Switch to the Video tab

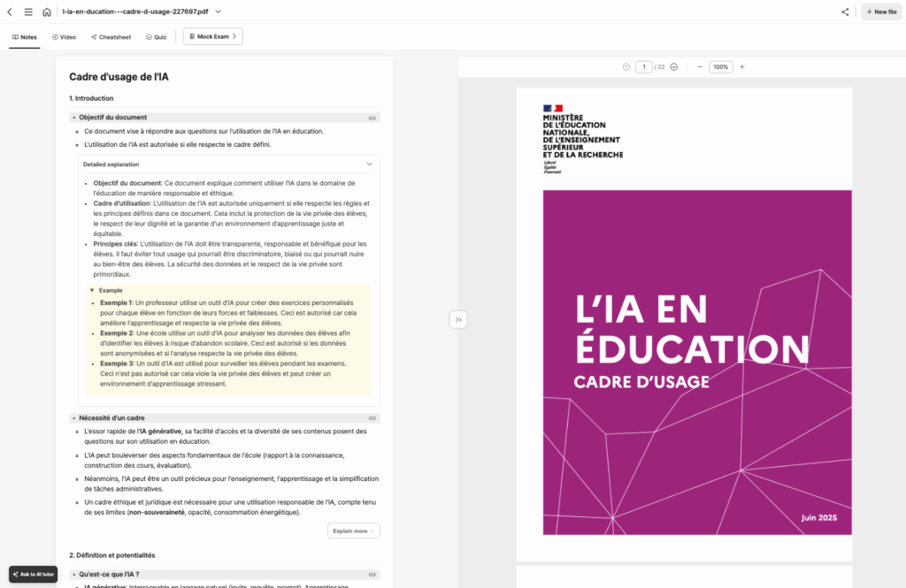click(x=64, y=37)
